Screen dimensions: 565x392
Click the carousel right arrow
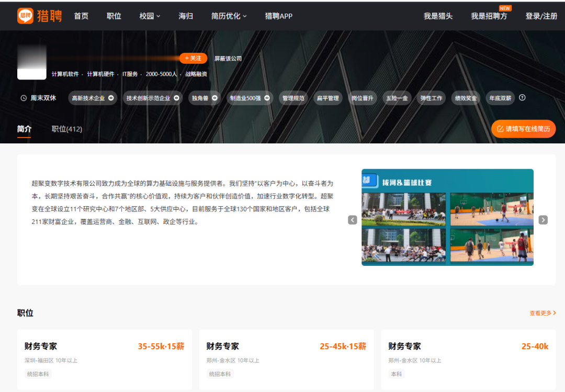(x=542, y=220)
